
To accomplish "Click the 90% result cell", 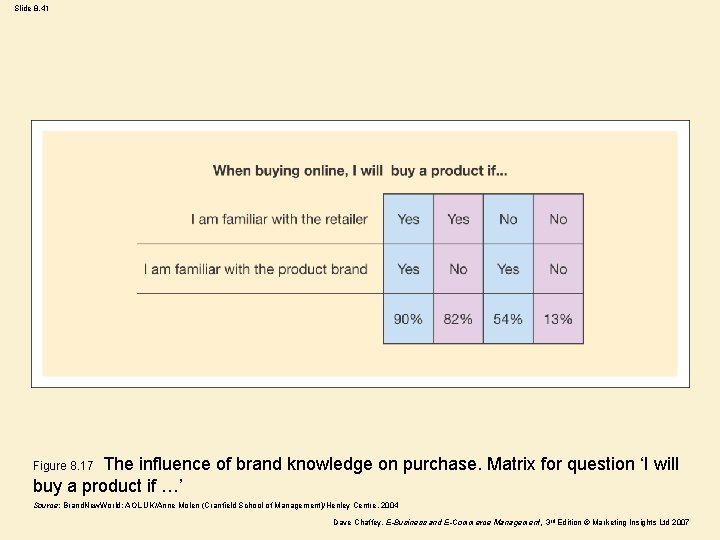I will tap(408, 319).
